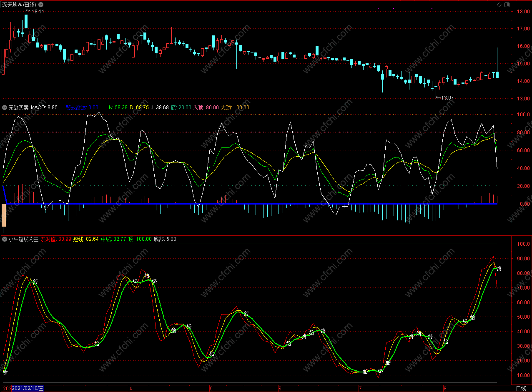Select the 小牛短线为王 indicator name
Screen dimensions: 532x392
coord(23,239)
